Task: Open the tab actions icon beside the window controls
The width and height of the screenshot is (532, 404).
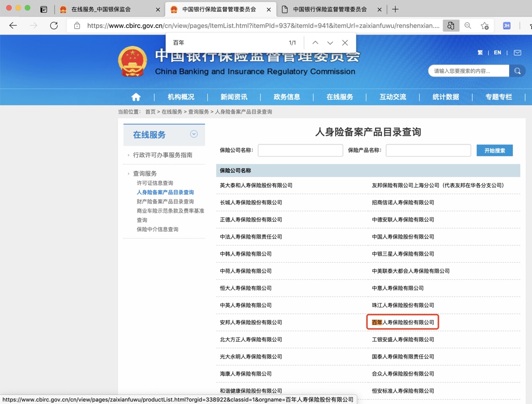Action: (44, 9)
